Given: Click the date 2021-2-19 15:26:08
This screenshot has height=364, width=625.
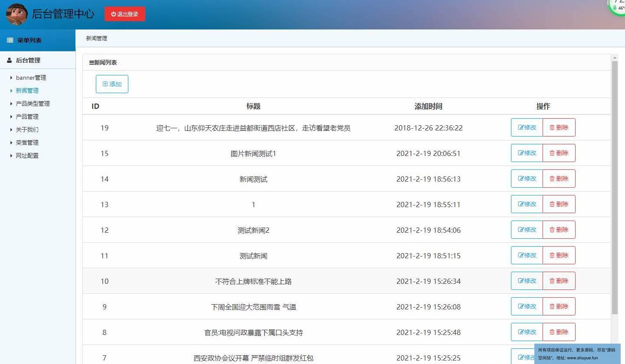Looking at the screenshot, I should (429, 307).
